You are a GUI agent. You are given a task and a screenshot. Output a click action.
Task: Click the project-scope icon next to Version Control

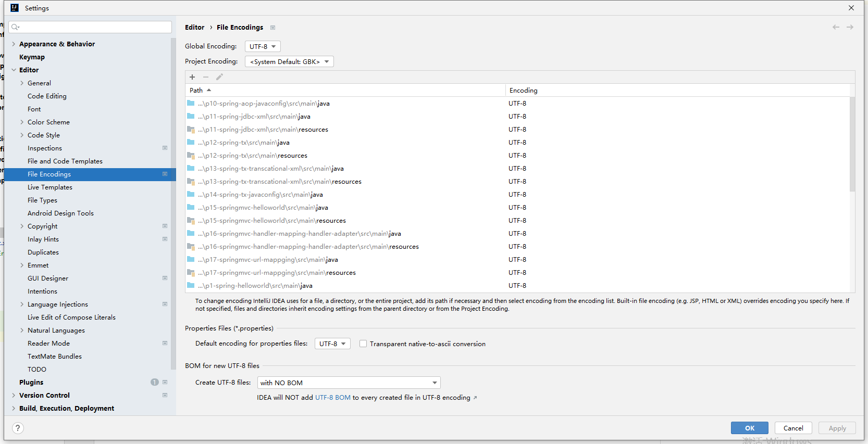tap(165, 395)
